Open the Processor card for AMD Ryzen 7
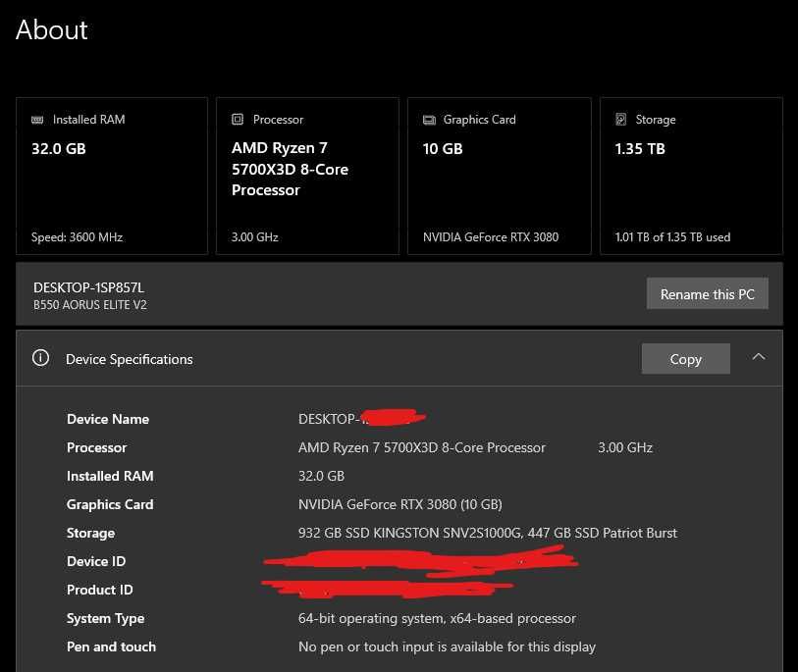The image size is (798, 672). tap(307, 176)
